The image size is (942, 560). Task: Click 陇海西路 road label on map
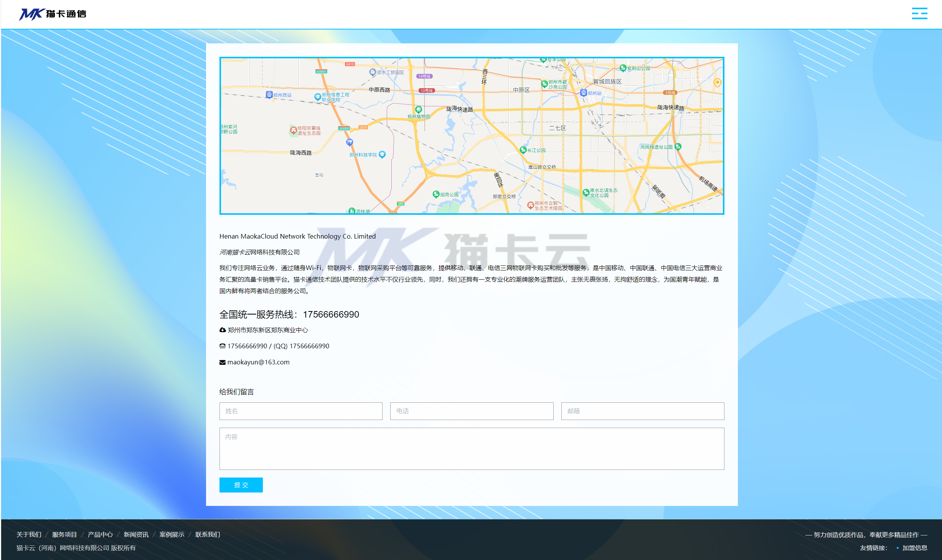[300, 152]
